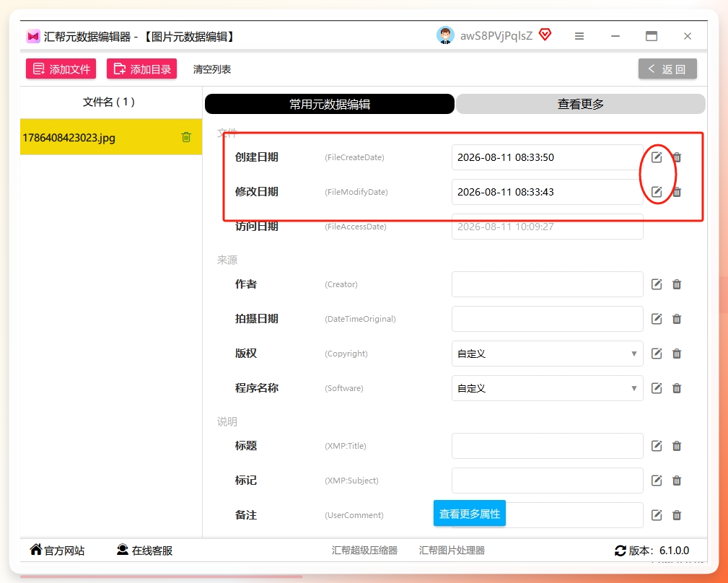
Task: Click the edit icon for 标记
Action: click(657, 481)
